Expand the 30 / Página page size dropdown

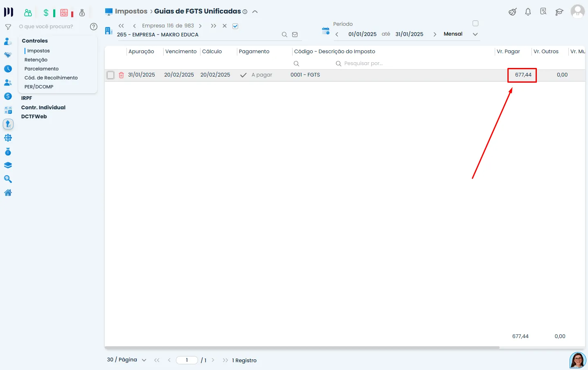pos(144,360)
